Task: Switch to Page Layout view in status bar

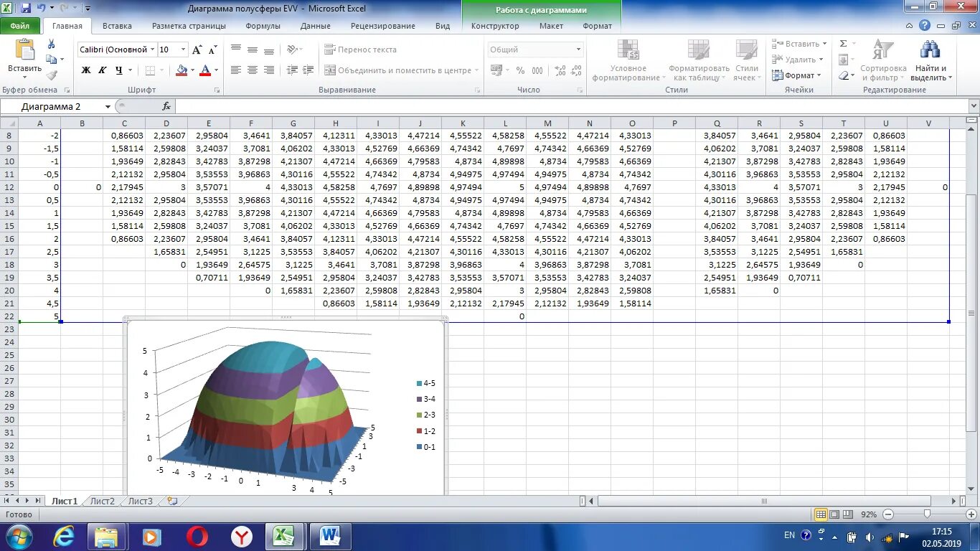Action: pos(834,514)
